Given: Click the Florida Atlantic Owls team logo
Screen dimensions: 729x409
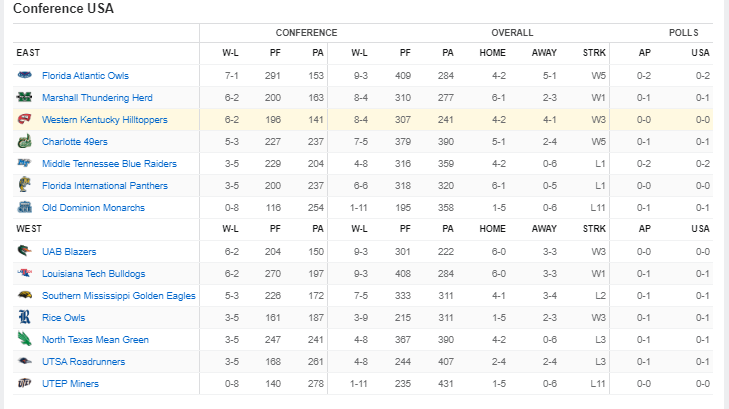Looking at the screenshot, I should (x=25, y=75).
